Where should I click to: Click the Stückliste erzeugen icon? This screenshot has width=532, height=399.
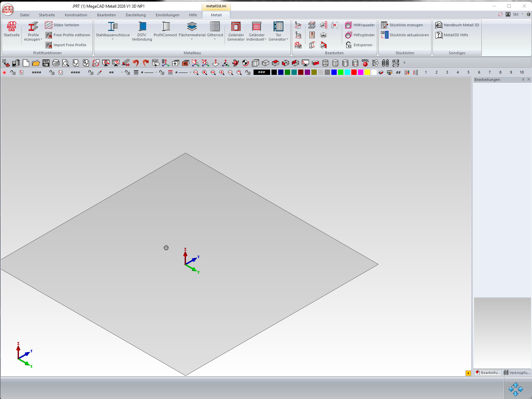point(385,25)
